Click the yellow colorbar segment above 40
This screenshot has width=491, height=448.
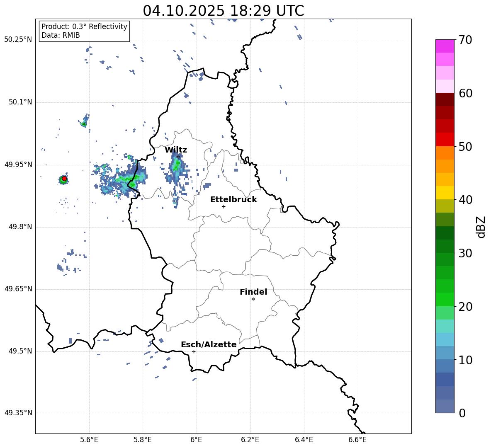pos(445,192)
